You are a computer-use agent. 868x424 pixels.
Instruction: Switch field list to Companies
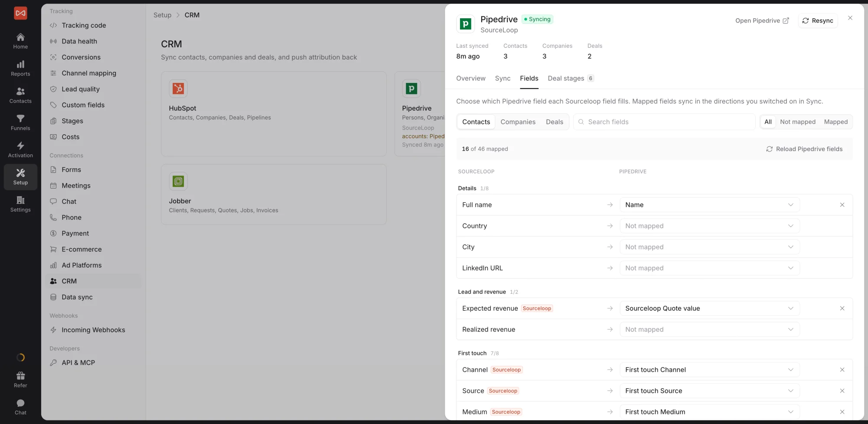[518, 122]
